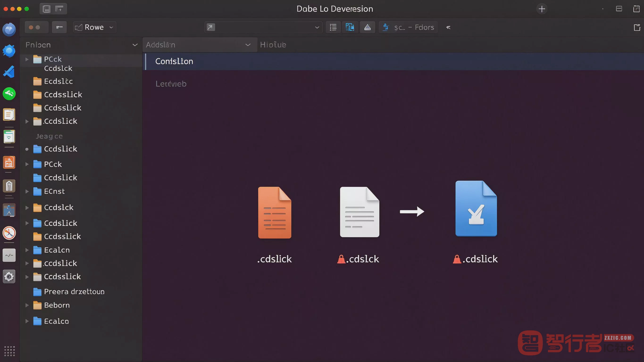
Task: Switch to the Hioṫue tab
Action: coord(273,45)
